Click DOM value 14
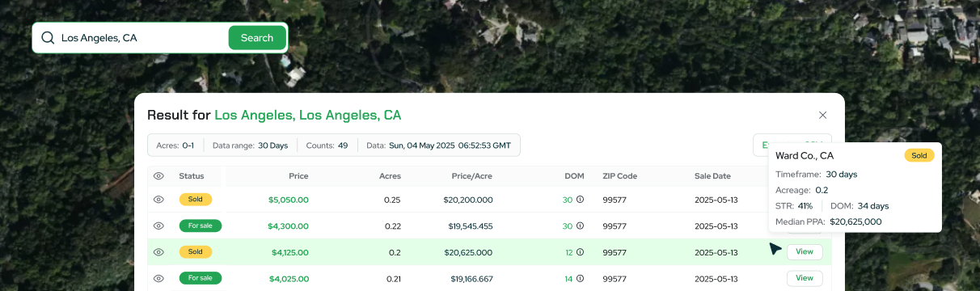The width and height of the screenshot is (980, 291). (568, 278)
